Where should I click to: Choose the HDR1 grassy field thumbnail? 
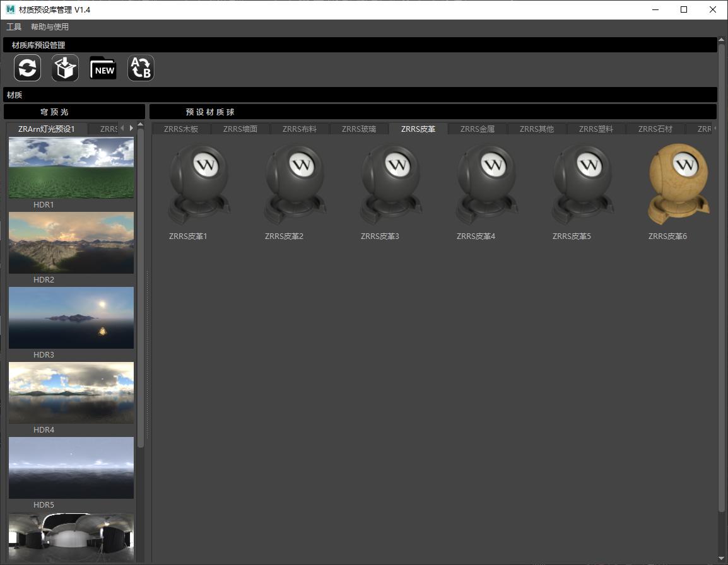coord(71,168)
